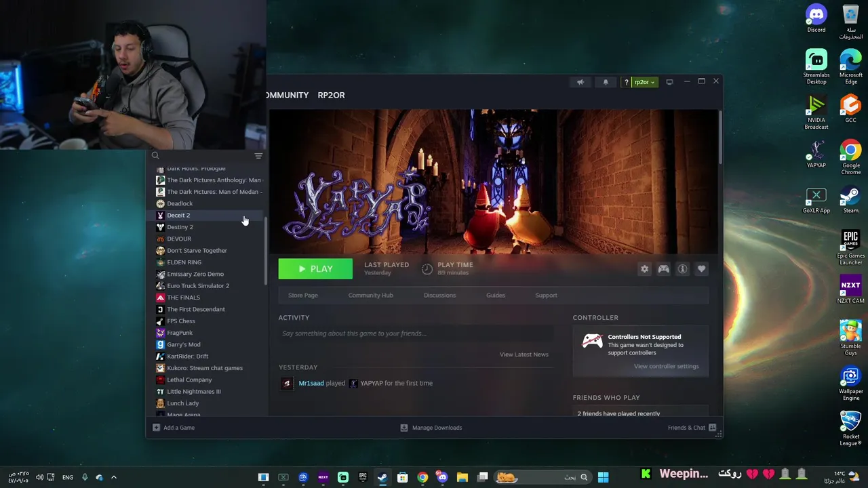Click Google Chrome icon in taskbar
868x488 pixels.
(x=422, y=477)
